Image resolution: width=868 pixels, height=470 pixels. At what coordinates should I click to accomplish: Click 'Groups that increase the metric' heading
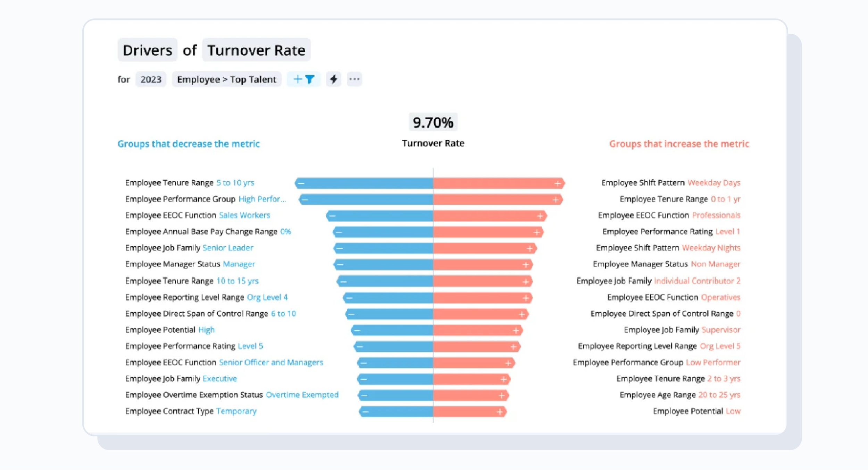click(x=679, y=144)
